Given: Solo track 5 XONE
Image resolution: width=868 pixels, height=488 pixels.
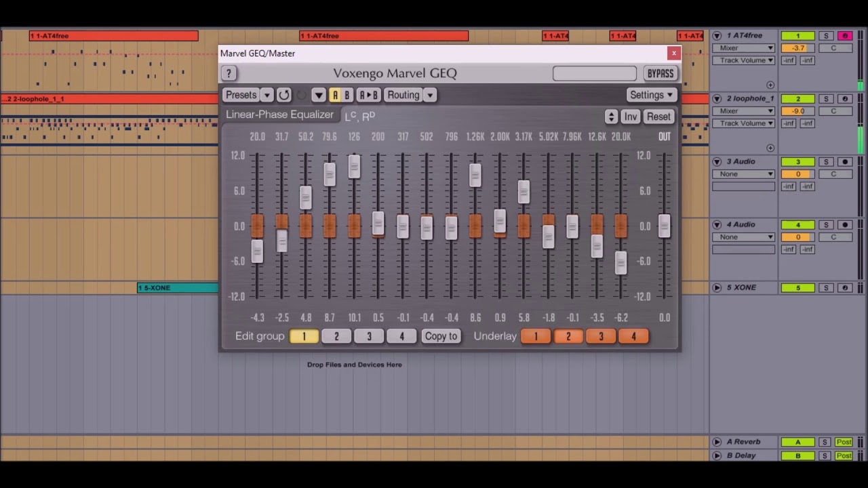Looking at the screenshot, I should 826,287.
